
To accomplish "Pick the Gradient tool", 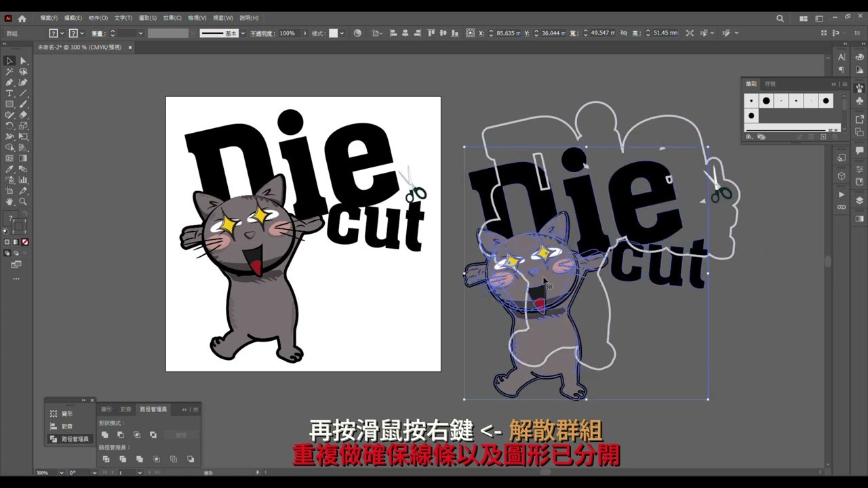I will [x=23, y=158].
